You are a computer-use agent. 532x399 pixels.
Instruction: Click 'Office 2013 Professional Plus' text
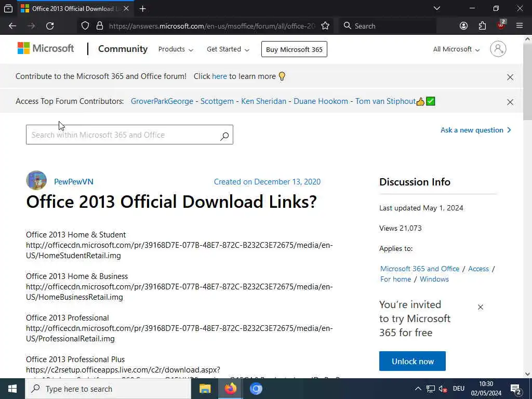pyautogui.click(x=75, y=360)
